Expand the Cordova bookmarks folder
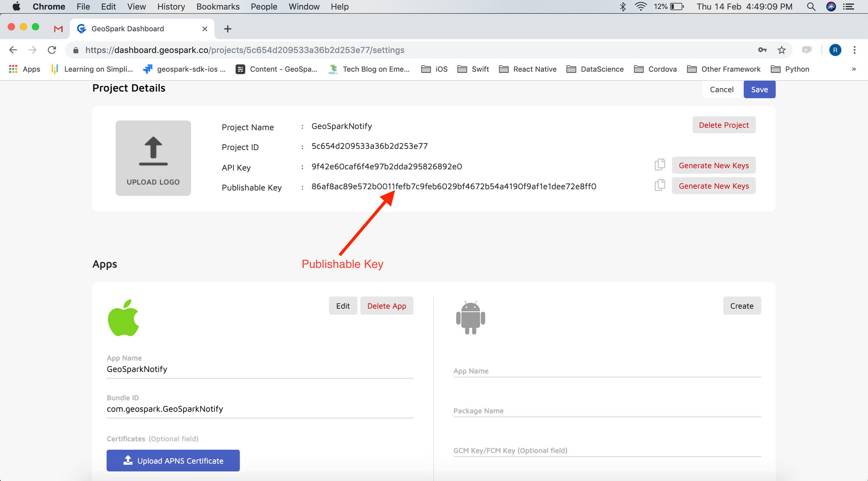 (655, 69)
